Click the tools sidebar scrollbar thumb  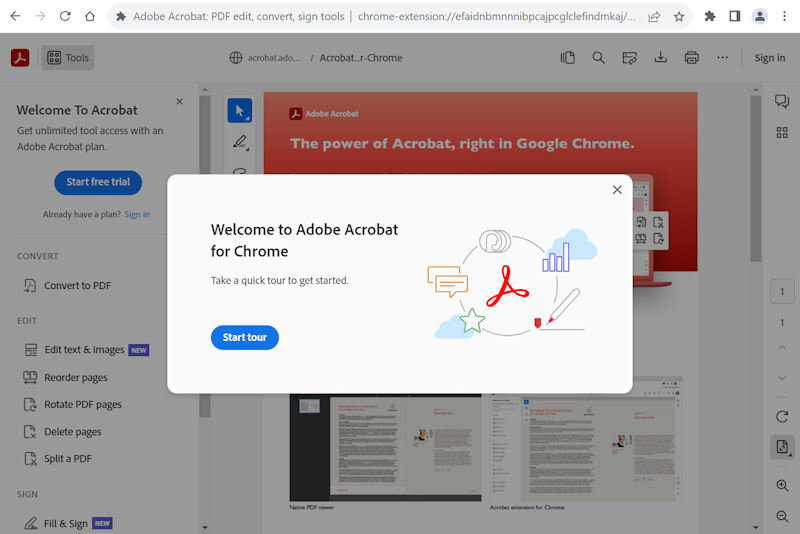(x=205, y=256)
